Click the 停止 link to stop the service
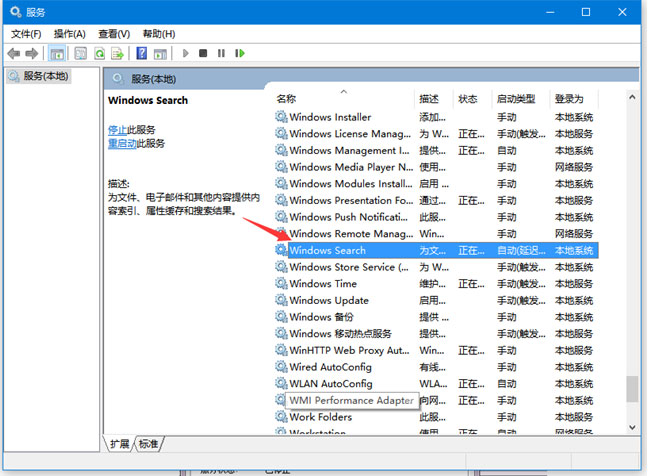 (117, 130)
